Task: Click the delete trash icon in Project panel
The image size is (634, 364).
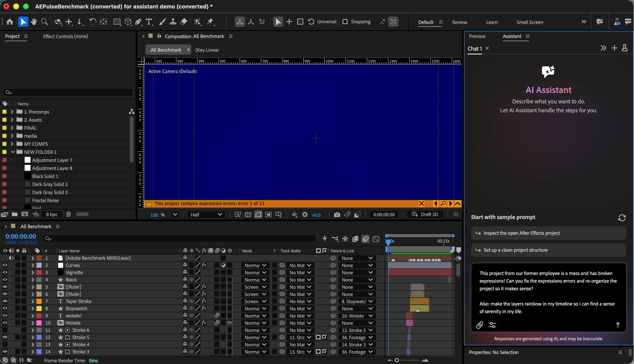Action: [x=68, y=214]
